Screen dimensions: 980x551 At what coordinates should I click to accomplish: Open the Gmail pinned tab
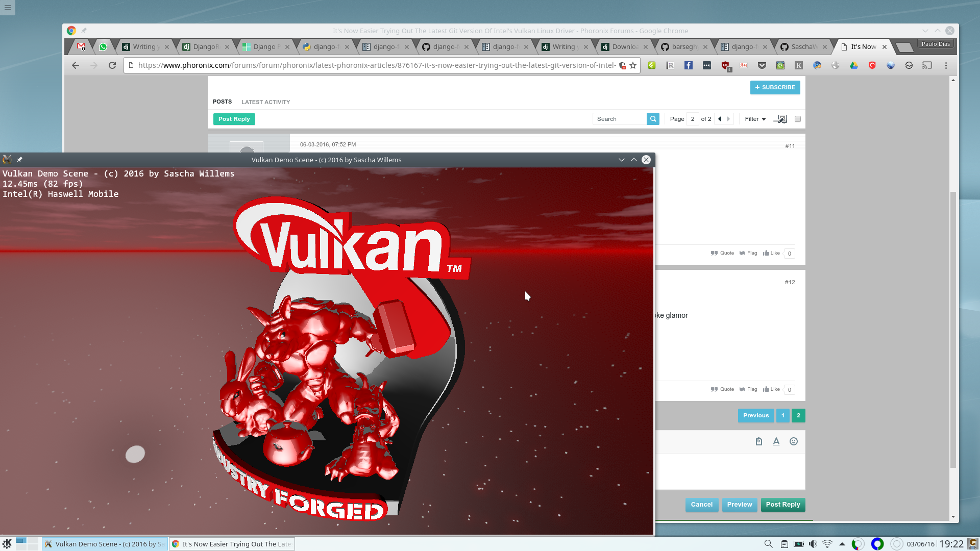[x=81, y=46]
